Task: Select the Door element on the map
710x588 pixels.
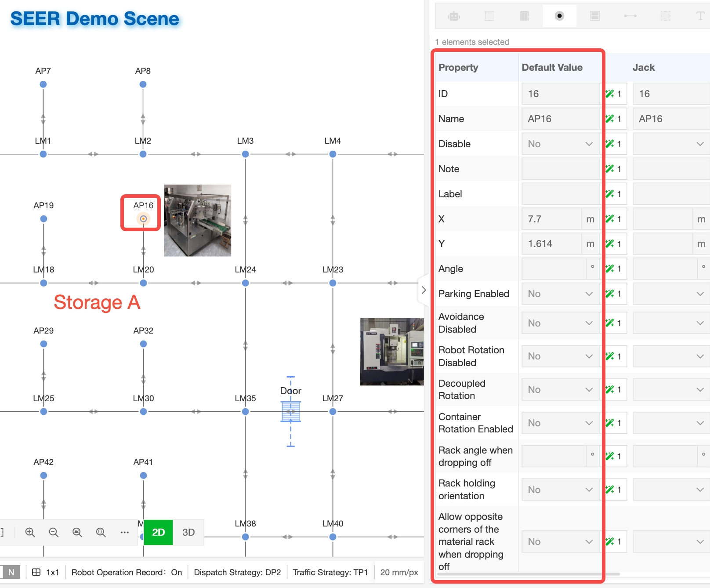Action: coord(290,412)
